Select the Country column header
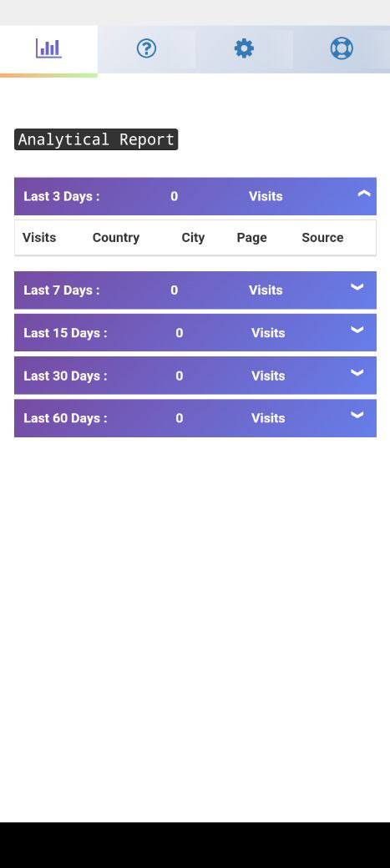 116,238
